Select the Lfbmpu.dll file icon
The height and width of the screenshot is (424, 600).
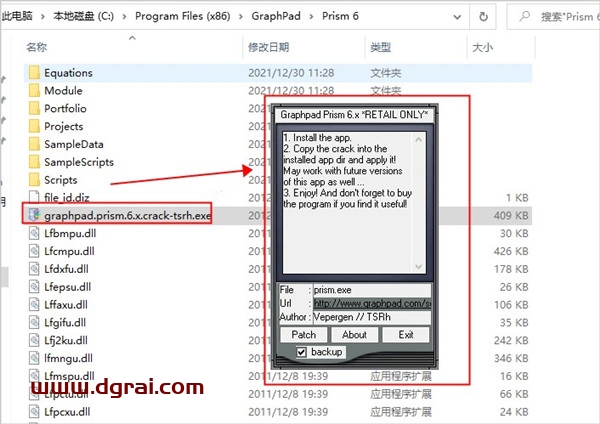click(x=33, y=233)
